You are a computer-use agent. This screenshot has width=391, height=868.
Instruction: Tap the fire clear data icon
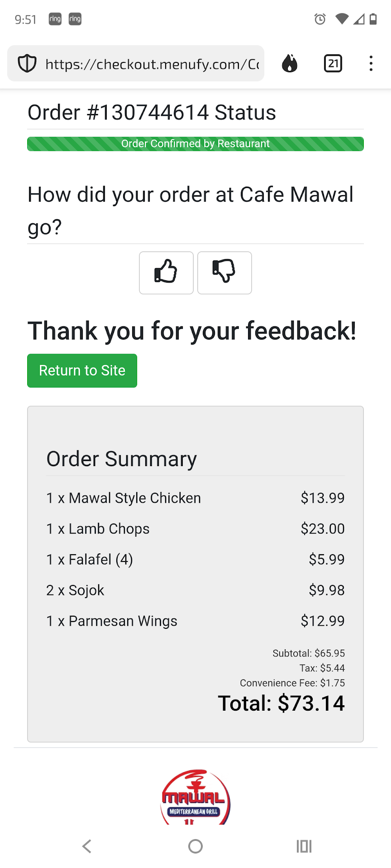click(x=290, y=64)
